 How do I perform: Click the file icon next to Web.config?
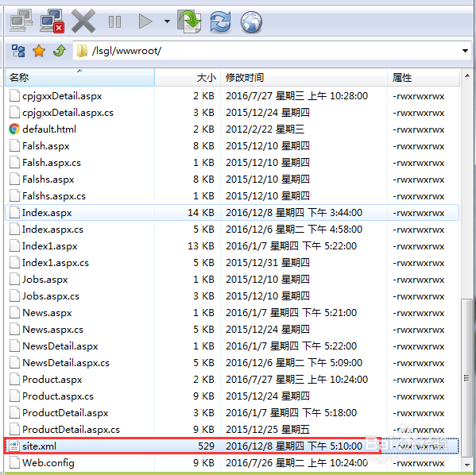click(x=14, y=463)
